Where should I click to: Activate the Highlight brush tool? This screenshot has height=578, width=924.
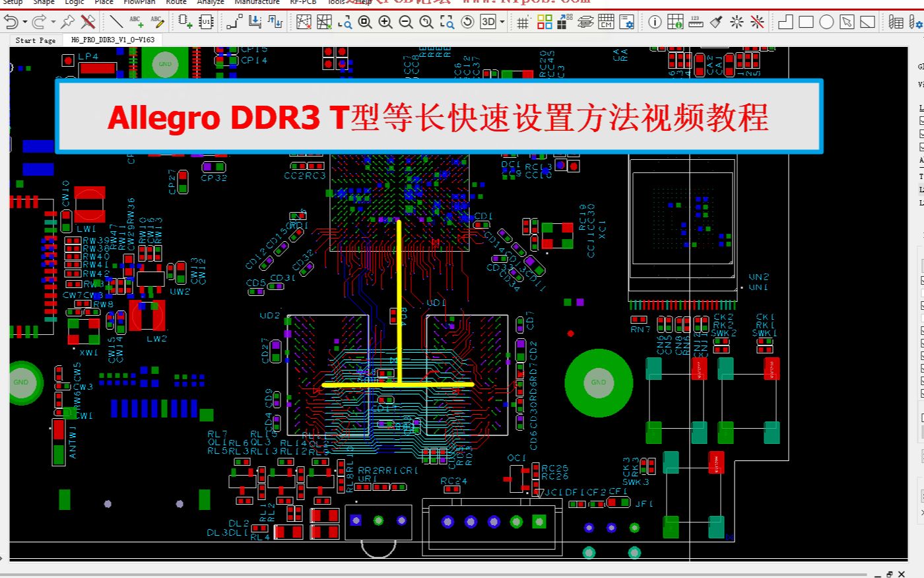click(x=714, y=22)
